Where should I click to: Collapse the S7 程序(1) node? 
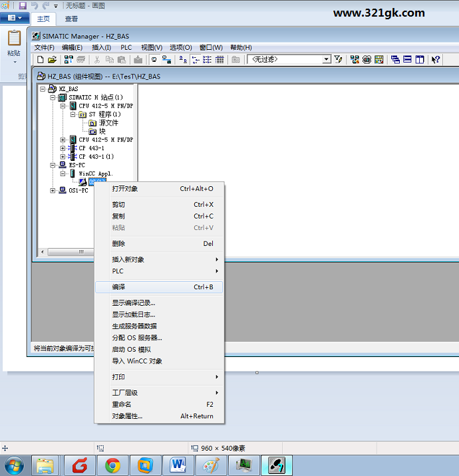pyautogui.click(x=73, y=114)
